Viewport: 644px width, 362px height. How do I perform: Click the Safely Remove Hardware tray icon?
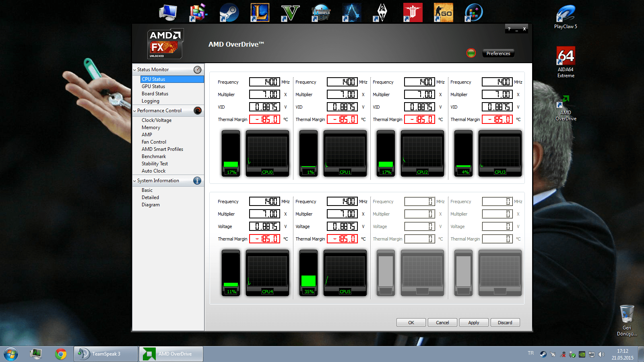[x=572, y=354]
